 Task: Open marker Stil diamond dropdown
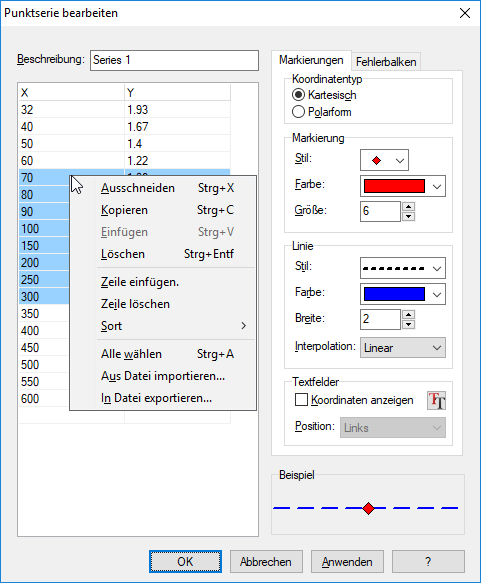click(384, 160)
